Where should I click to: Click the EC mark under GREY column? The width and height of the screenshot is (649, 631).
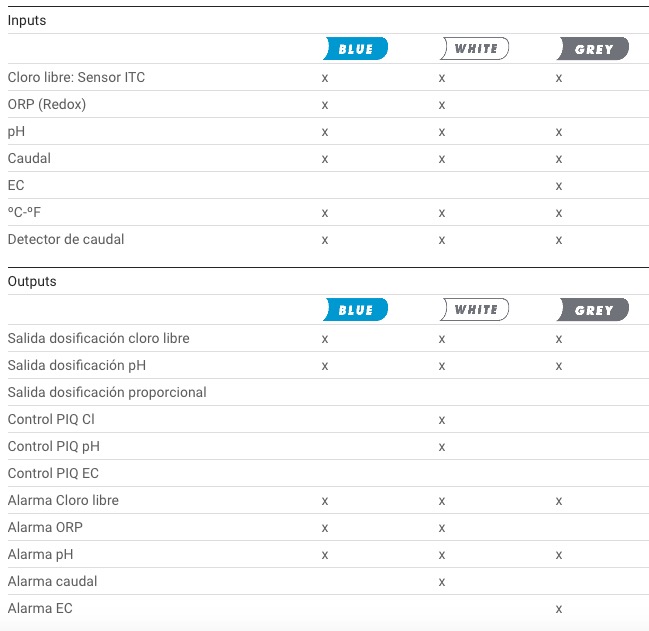click(559, 186)
